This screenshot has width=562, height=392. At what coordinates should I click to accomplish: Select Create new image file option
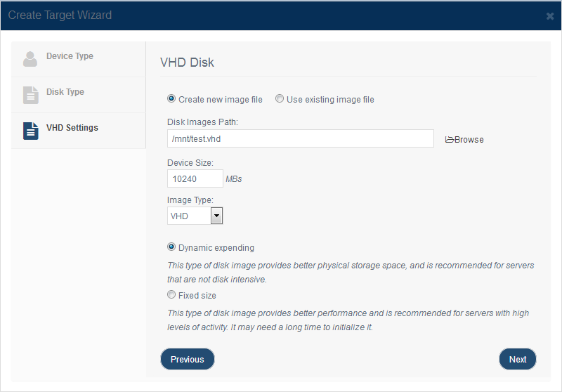pyautogui.click(x=171, y=98)
